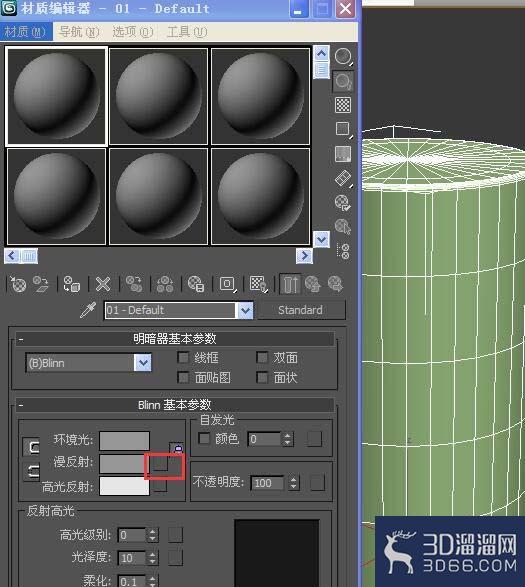
Task: Open the 材质(M) menu
Action: pyautogui.click(x=25, y=32)
